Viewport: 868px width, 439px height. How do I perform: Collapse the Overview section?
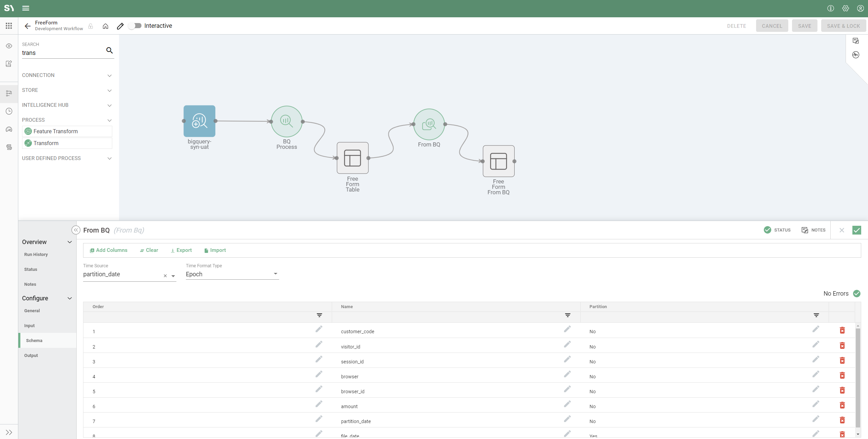(x=70, y=242)
